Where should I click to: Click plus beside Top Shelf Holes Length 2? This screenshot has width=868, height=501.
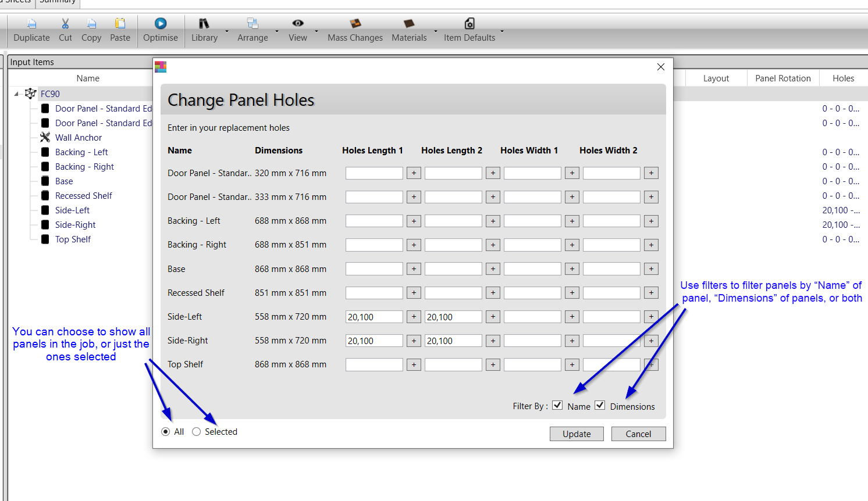493,364
